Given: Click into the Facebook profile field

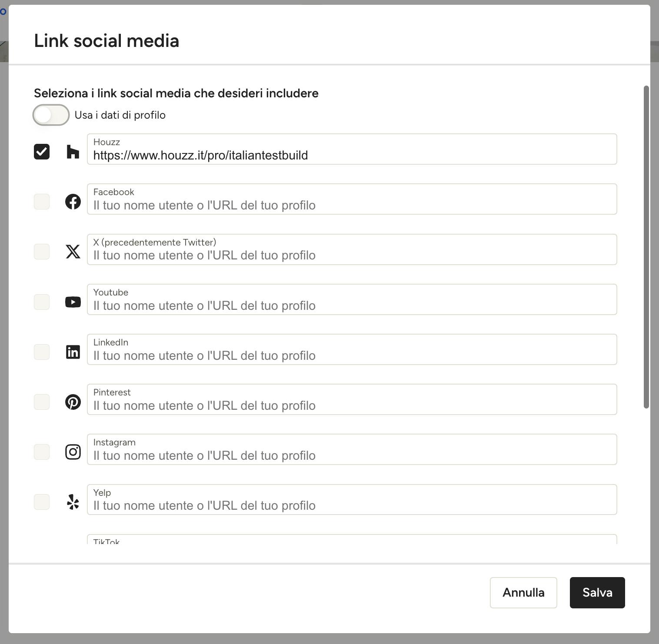Looking at the screenshot, I should point(352,199).
